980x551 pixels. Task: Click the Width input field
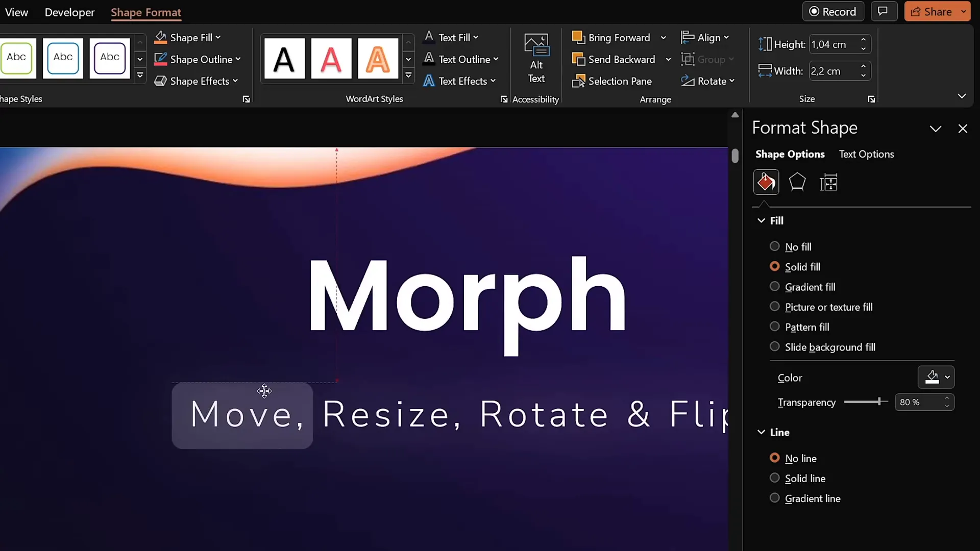point(834,71)
